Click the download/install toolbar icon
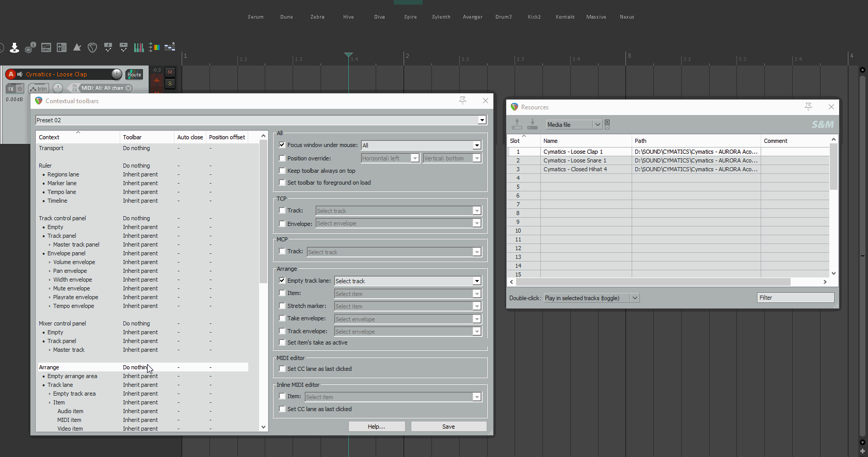 (14, 48)
